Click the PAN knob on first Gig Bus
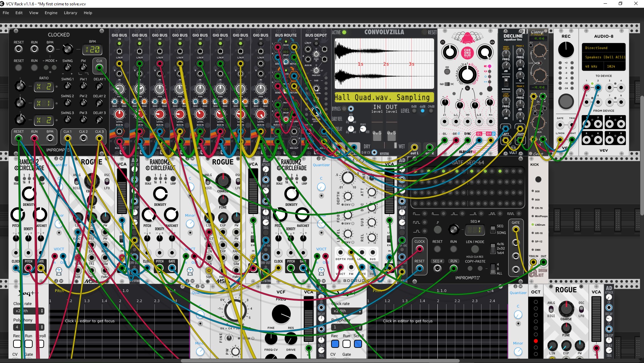This screenshot has height=363, width=644. pos(119,89)
